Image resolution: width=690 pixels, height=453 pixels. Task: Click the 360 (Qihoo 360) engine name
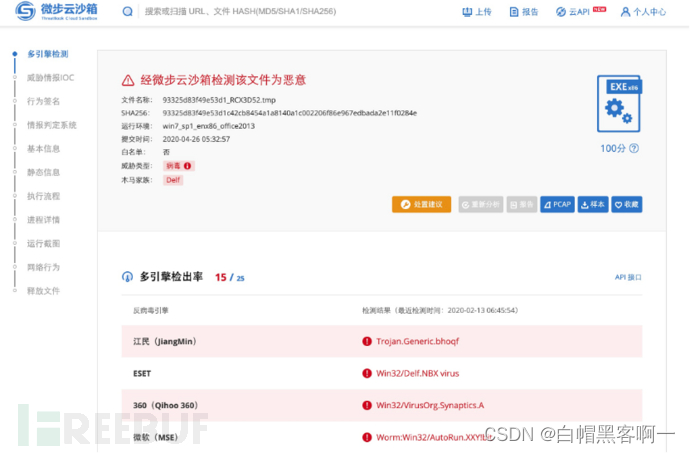coord(165,405)
